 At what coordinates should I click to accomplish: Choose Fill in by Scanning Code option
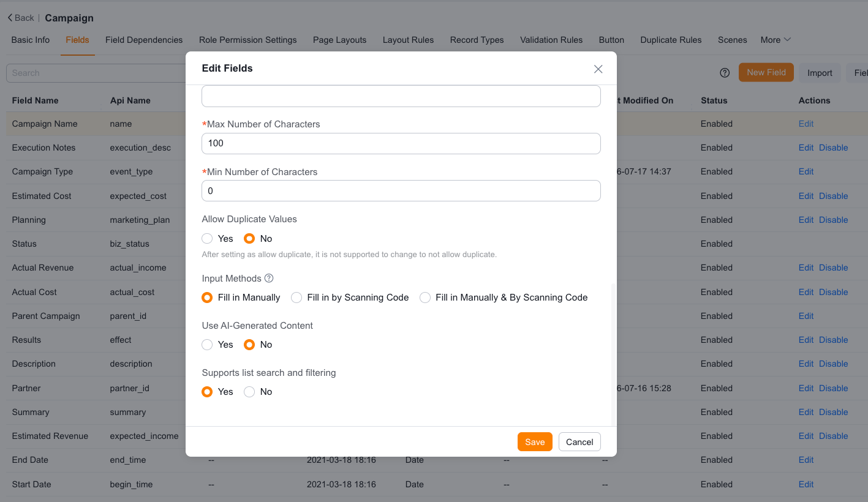pos(296,298)
